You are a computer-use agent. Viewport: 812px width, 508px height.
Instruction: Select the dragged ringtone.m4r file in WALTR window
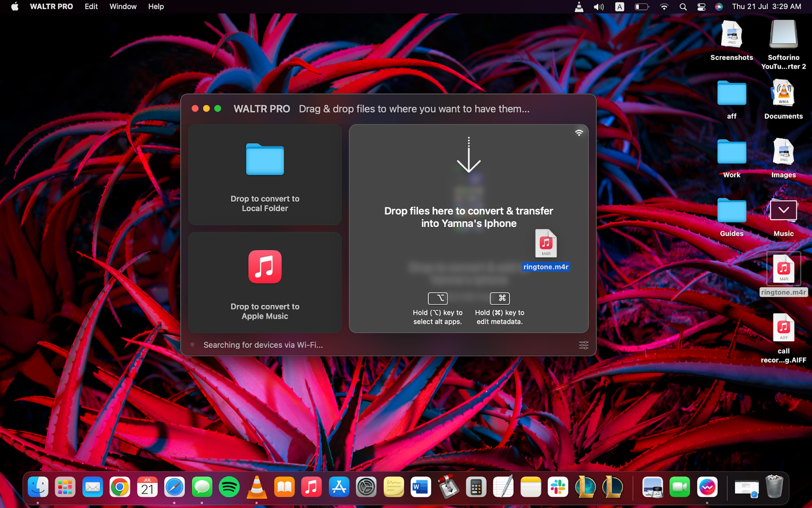[546, 249]
